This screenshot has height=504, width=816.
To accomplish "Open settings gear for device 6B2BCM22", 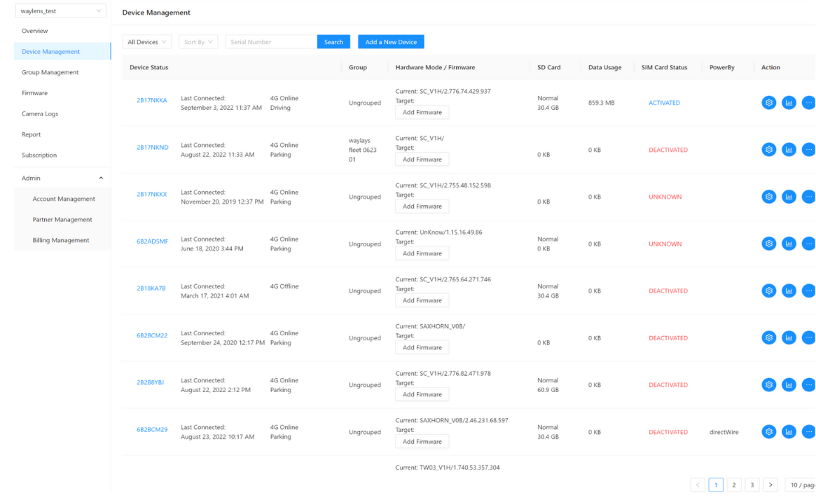I will (x=768, y=337).
